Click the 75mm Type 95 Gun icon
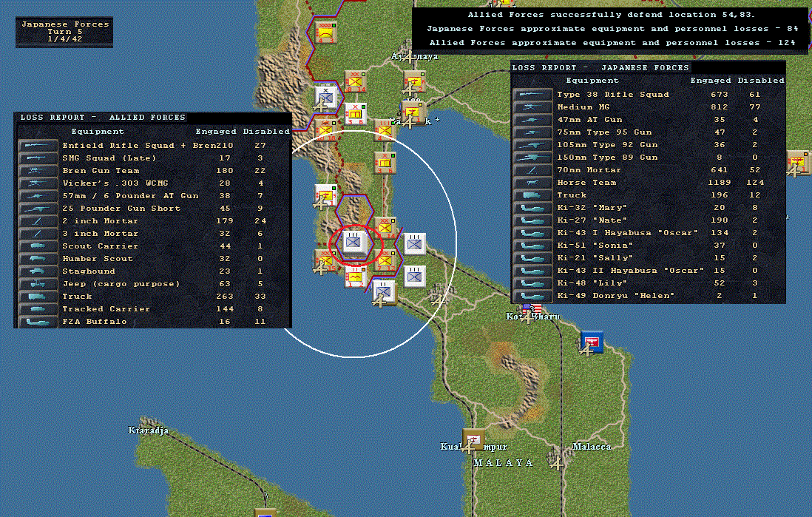This screenshot has width=812, height=517. 533,132
